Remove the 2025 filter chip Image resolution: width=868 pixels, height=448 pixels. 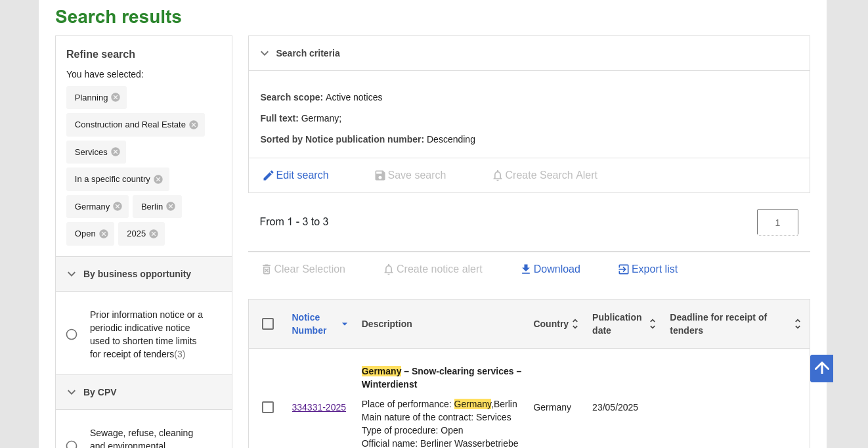click(x=154, y=234)
